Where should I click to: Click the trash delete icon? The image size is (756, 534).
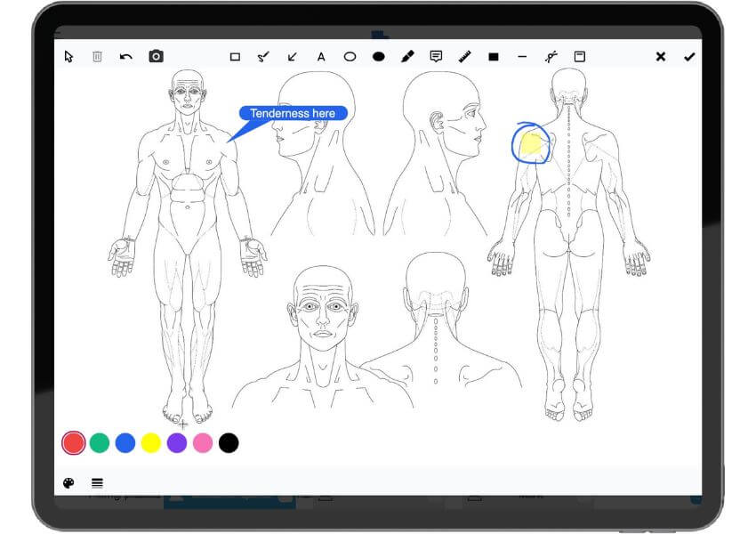[97, 57]
